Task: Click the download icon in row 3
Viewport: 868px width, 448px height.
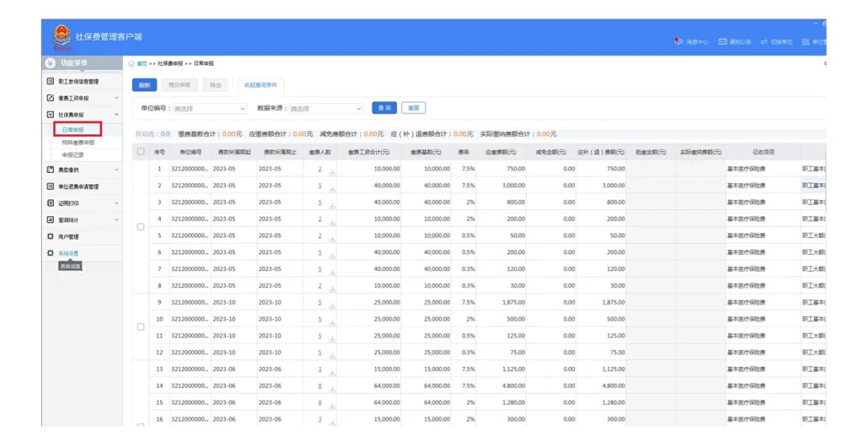Action: [x=332, y=205]
